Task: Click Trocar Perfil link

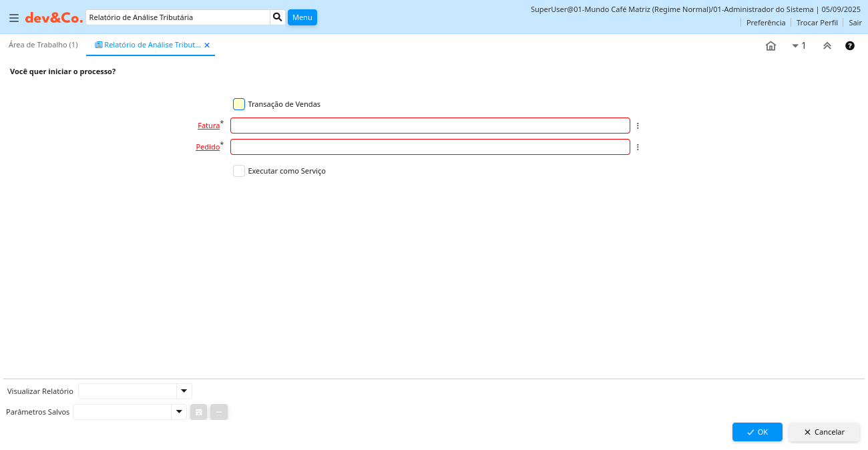Action: 817,23
